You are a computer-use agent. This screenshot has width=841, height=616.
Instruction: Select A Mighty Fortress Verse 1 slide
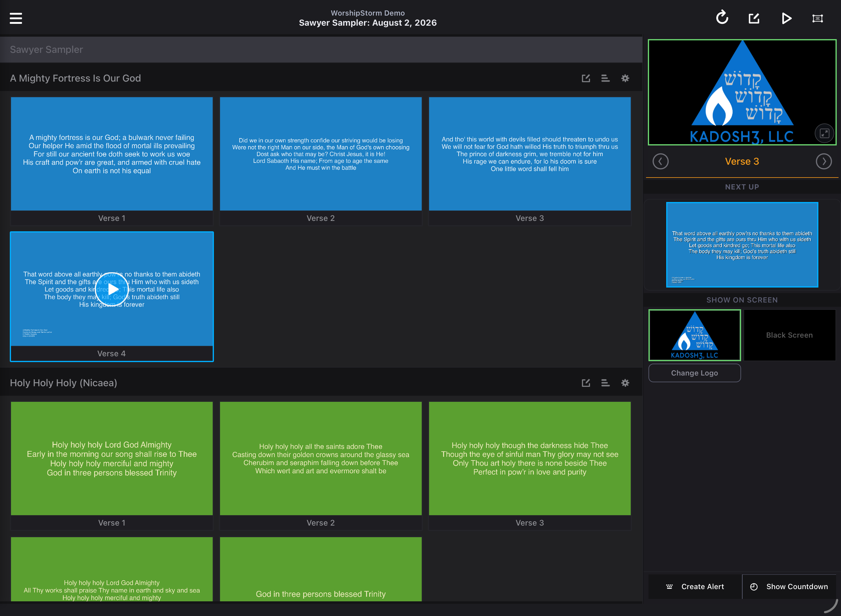point(112,161)
